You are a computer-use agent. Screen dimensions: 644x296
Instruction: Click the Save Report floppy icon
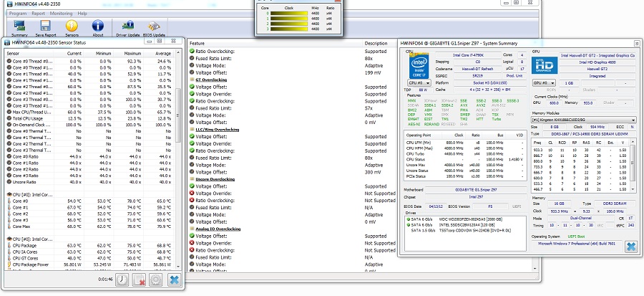click(x=46, y=27)
